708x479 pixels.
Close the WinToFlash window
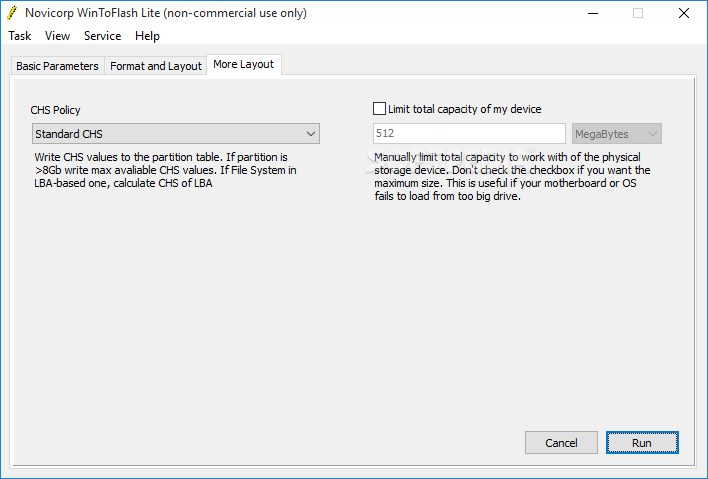(x=684, y=13)
